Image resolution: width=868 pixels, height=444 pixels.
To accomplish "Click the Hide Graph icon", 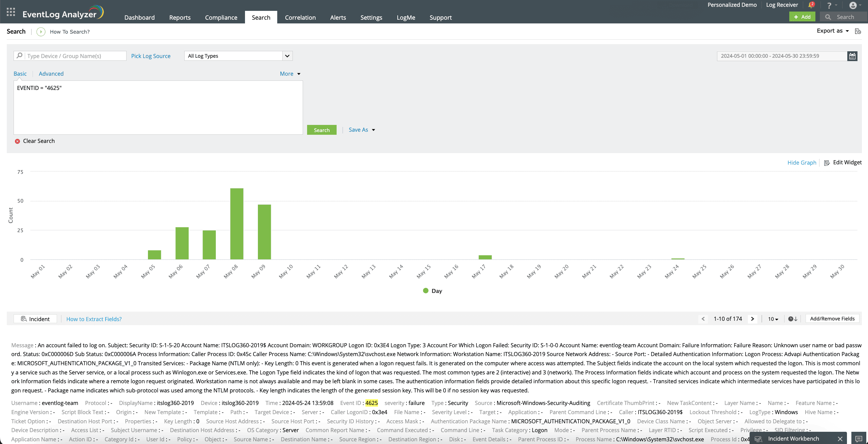I will [801, 163].
